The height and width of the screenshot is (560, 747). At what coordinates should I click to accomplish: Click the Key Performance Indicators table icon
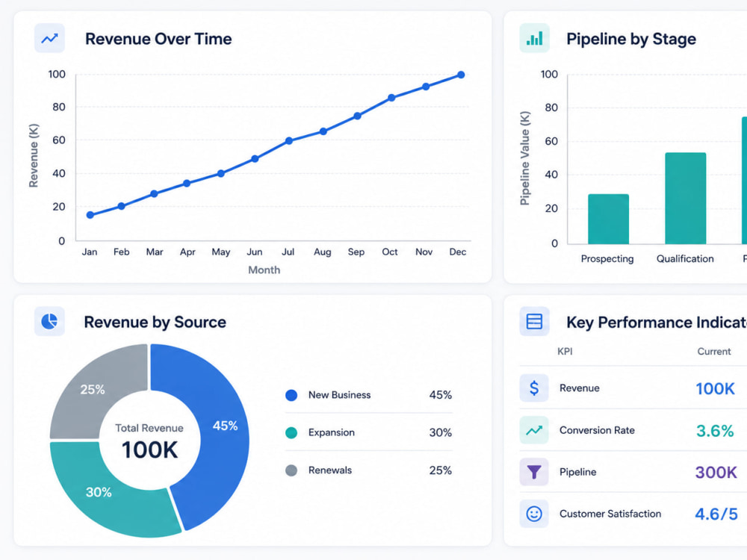point(534,321)
